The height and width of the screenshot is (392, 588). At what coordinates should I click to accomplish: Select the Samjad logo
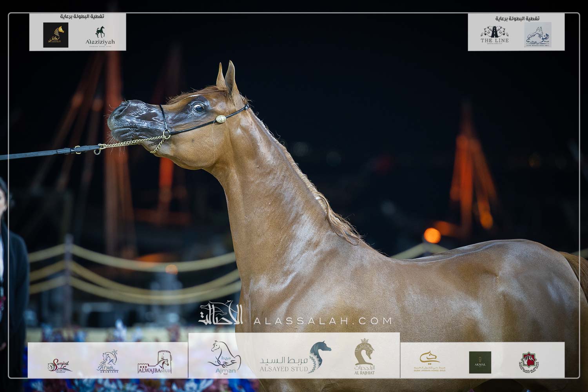coord(60,365)
